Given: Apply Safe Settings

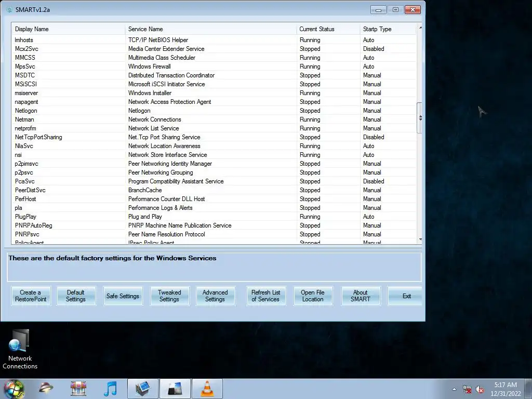Looking at the screenshot, I should click(x=123, y=296).
